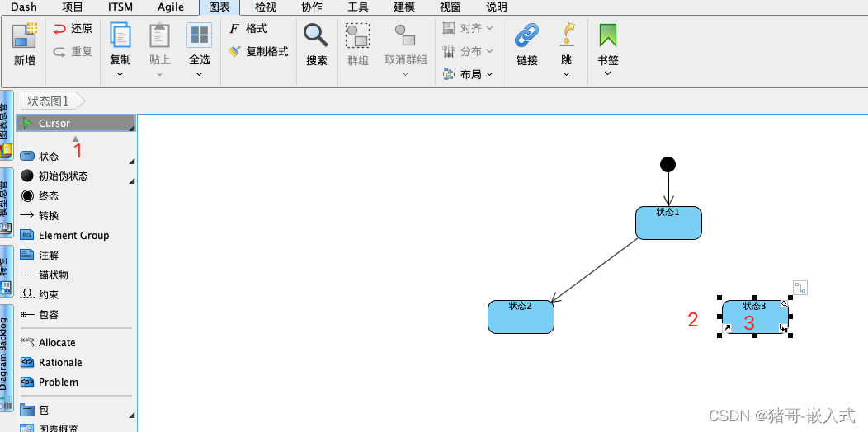868x432 pixels.
Task: Click the 跳 jump icon
Action: point(566,35)
